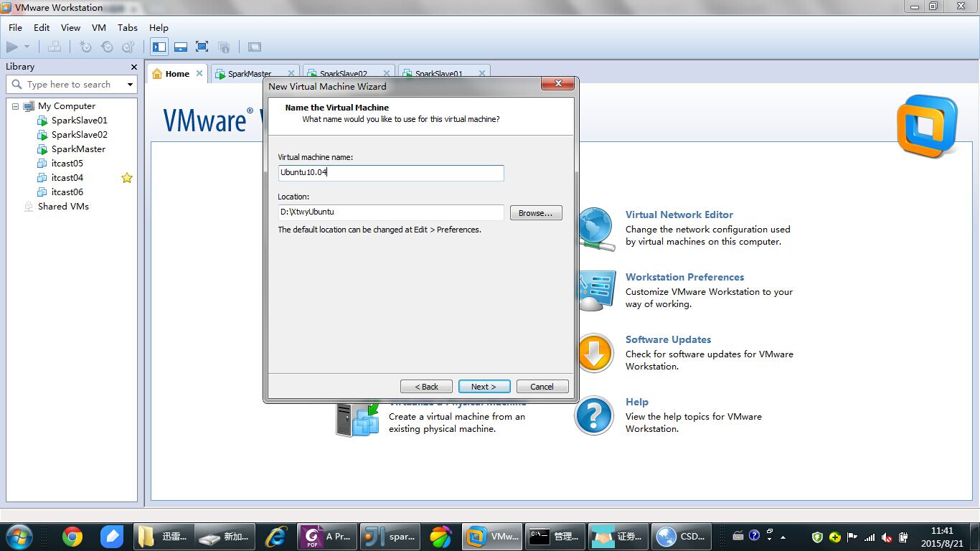Open the VM menu
The height and width of the screenshot is (551, 980).
pyautogui.click(x=99, y=27)
